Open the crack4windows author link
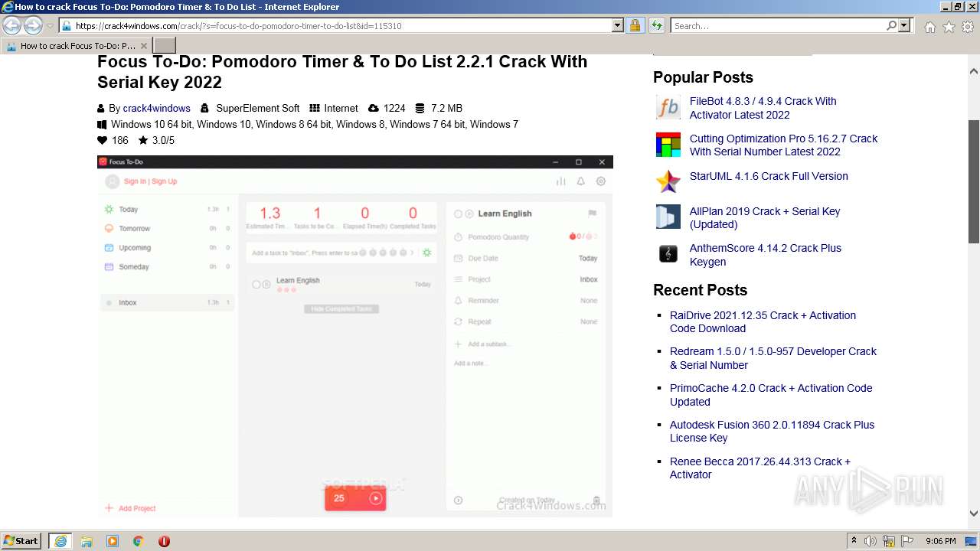 pos(156,108)
